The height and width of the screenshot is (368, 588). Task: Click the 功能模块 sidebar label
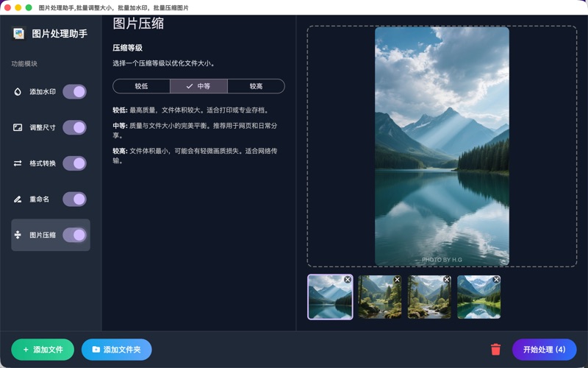pyautogui.click(x=24, y=64)
